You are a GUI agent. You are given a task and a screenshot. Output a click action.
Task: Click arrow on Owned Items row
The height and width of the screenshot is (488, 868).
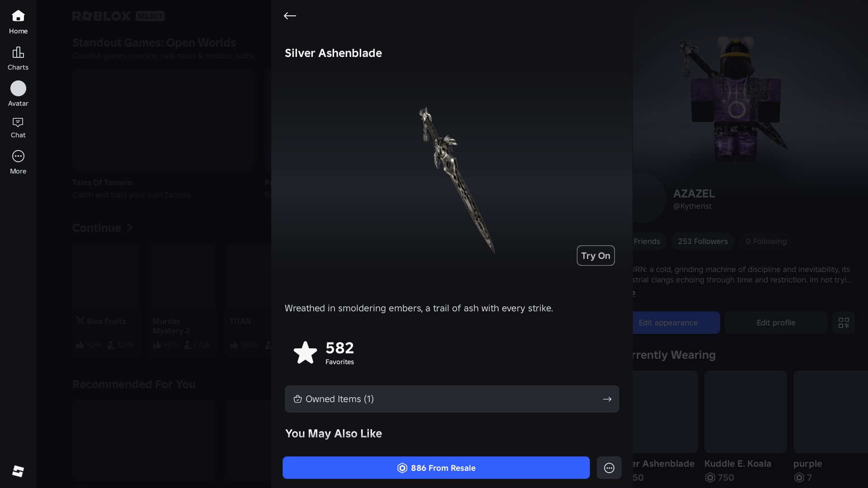[x=607, y=399]
